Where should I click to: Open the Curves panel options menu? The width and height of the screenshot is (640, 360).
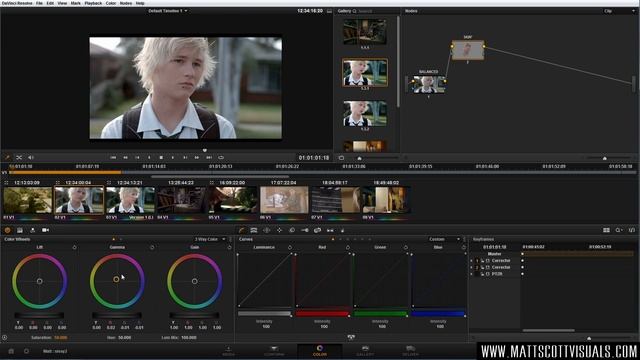pyautogui.click(x=464, y=239)
